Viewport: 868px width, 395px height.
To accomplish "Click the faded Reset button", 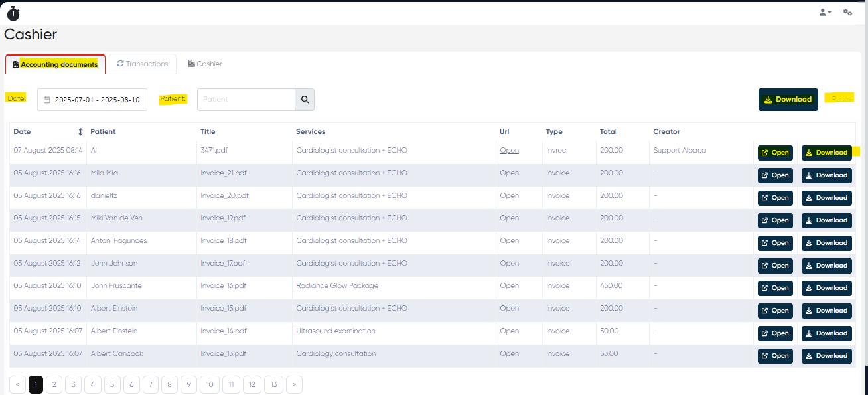I will [841, 98].
